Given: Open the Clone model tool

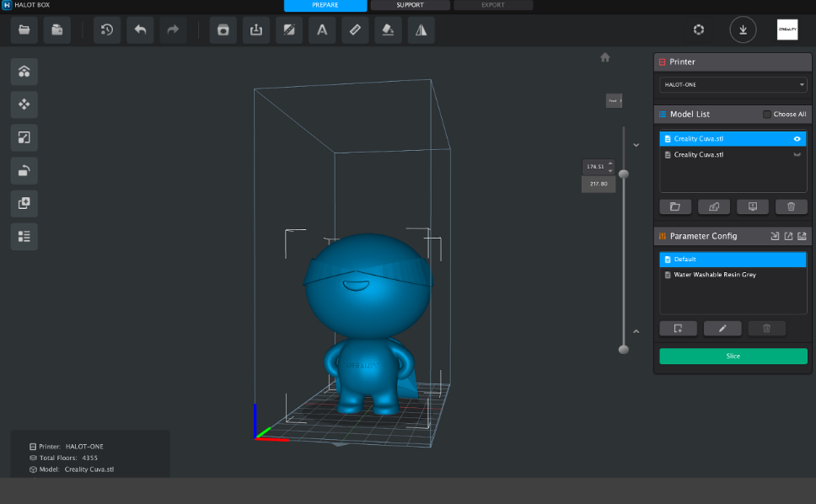Looking at the screenshot, I should 24,203.
